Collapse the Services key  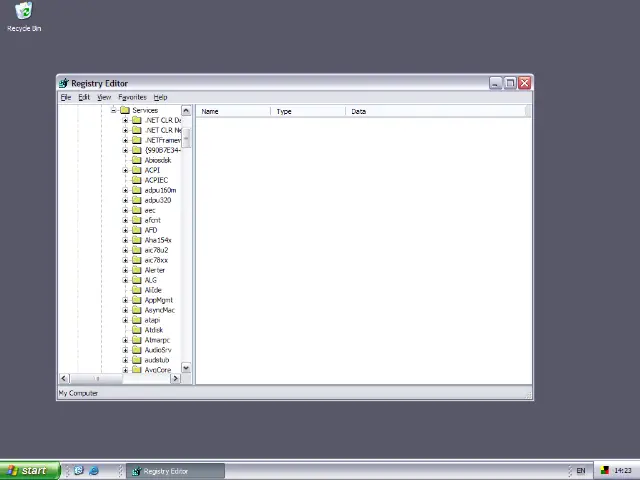point(113,110)
